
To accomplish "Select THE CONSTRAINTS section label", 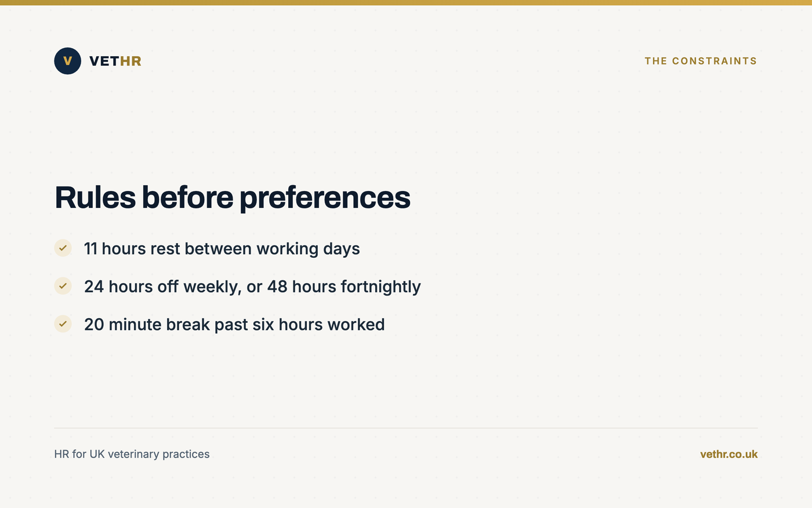I will (x=701, y=61).
